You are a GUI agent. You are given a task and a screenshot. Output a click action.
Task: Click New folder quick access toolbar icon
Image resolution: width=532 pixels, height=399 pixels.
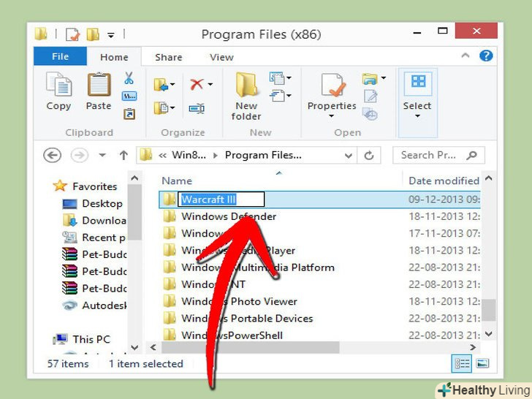coord(93,34)
